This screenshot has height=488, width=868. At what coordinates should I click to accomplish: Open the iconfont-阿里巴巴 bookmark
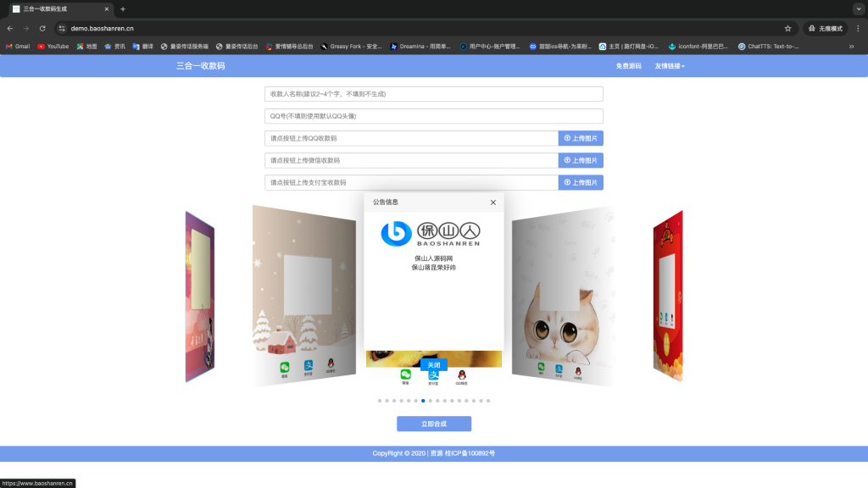pyautogui.click(x=698, y=47)
